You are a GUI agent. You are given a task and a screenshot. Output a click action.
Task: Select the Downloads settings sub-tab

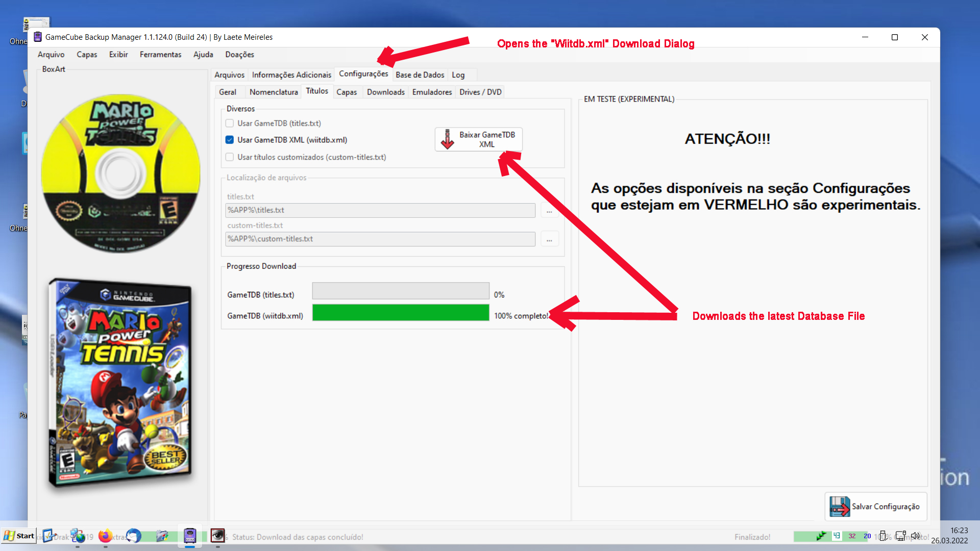[x=385, y=92]
